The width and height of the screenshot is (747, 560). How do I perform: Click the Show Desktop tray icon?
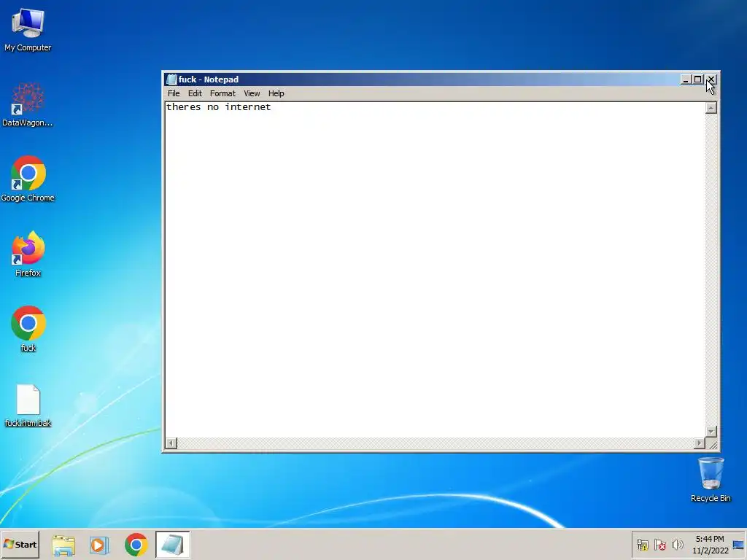point(738,545)
